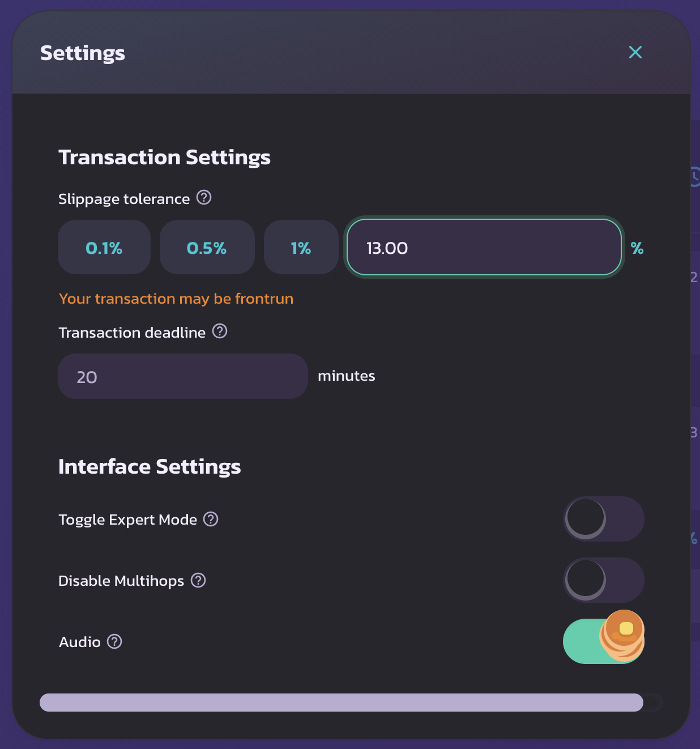Viewport: 700px width, 749px height.
Task: Click the minutes label beside the deadline field
Action: coord(347,376)
